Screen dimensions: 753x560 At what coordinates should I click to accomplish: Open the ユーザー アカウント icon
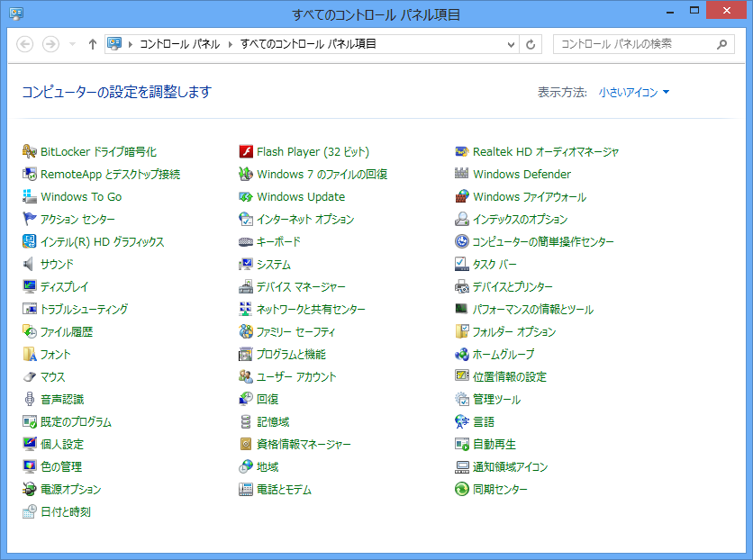pos(246,376)
